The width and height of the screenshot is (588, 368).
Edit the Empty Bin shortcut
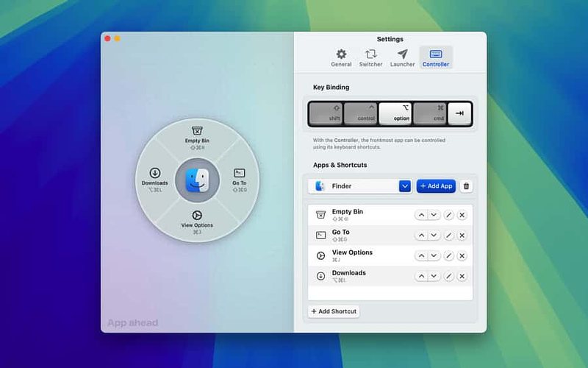click(x=448, y=215)
